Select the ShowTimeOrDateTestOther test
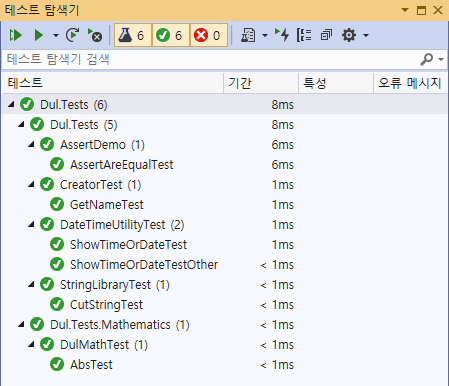 click(x=144, y=265)
